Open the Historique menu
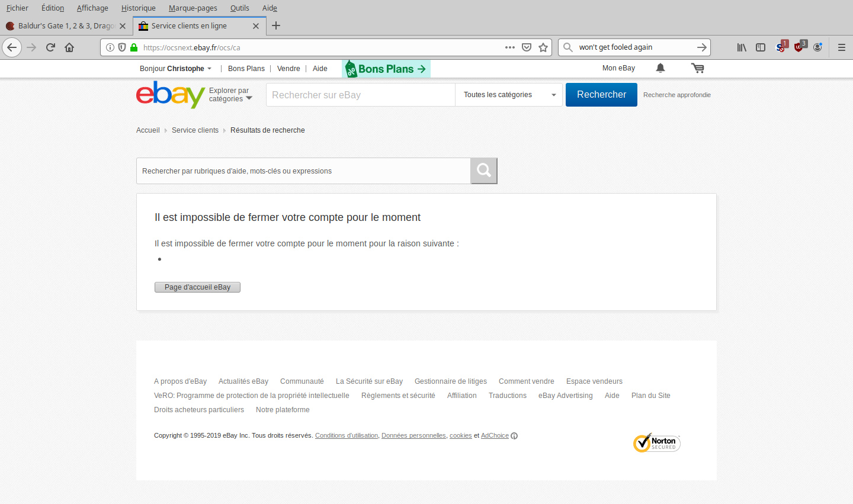853x504 pixels. coord(139,8)
